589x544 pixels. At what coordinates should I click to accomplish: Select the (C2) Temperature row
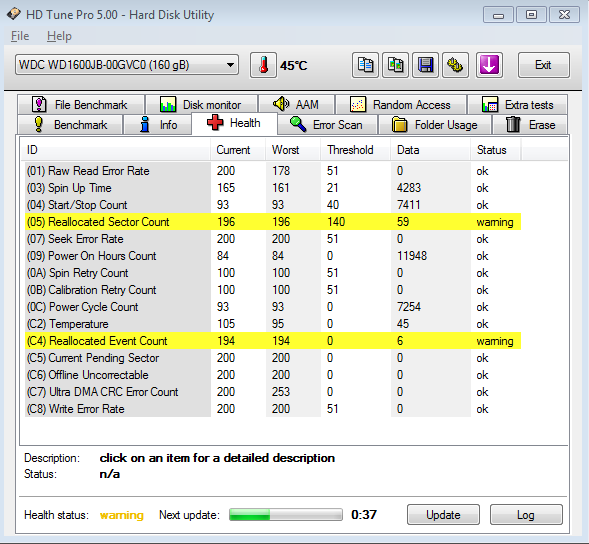(273, 324)
